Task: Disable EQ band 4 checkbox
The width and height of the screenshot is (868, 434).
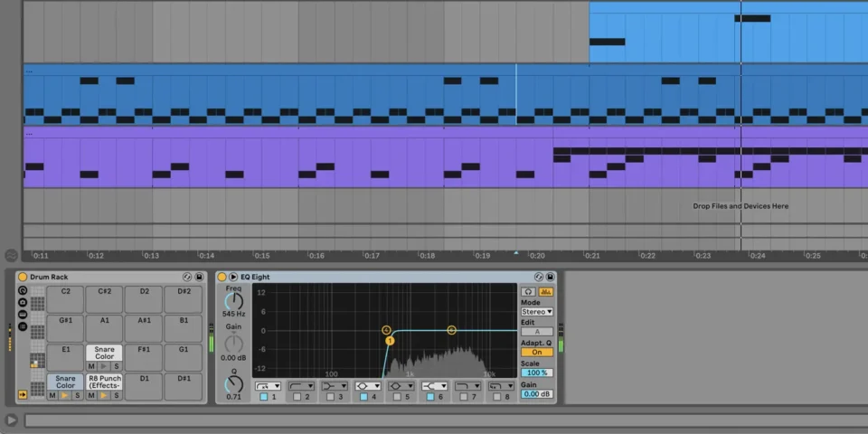Action: coord(363,397)
